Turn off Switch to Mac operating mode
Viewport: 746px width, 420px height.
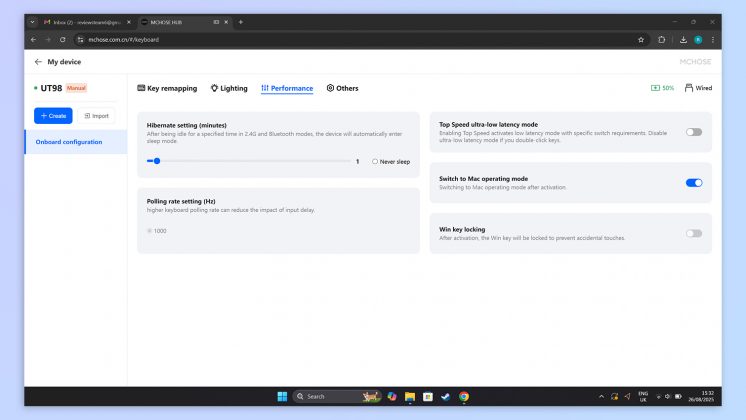point(693,183)
